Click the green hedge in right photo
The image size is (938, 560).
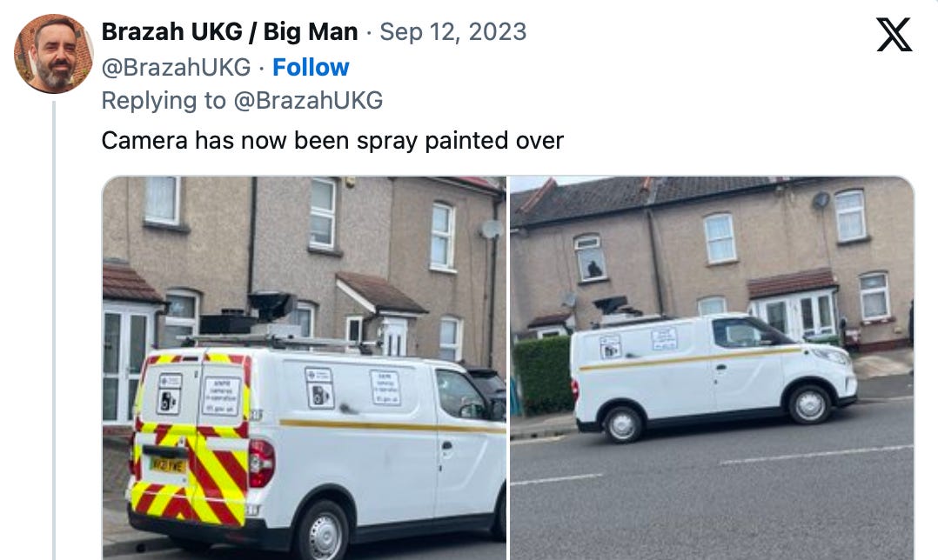pos(543,375)
